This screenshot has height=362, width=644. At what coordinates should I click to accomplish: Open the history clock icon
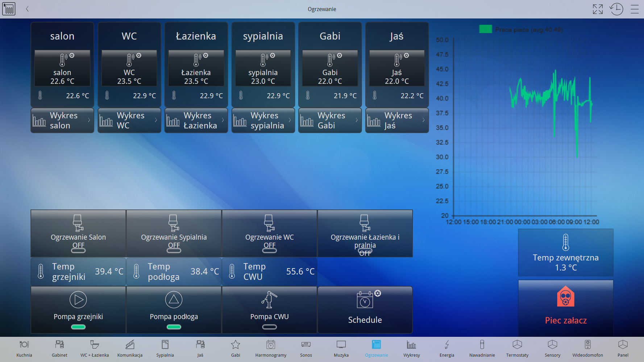(x=616, y=9)
